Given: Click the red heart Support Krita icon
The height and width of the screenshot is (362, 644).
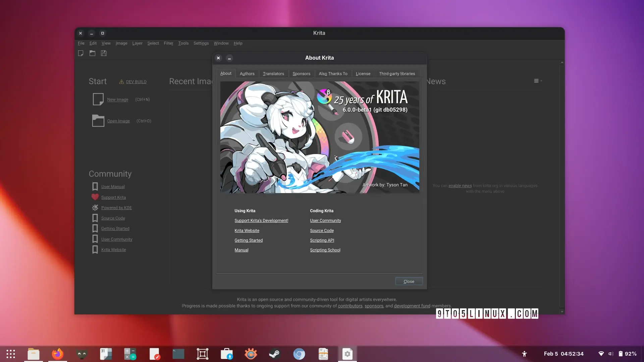Looking at the screenshot, I should coord(95,197).
